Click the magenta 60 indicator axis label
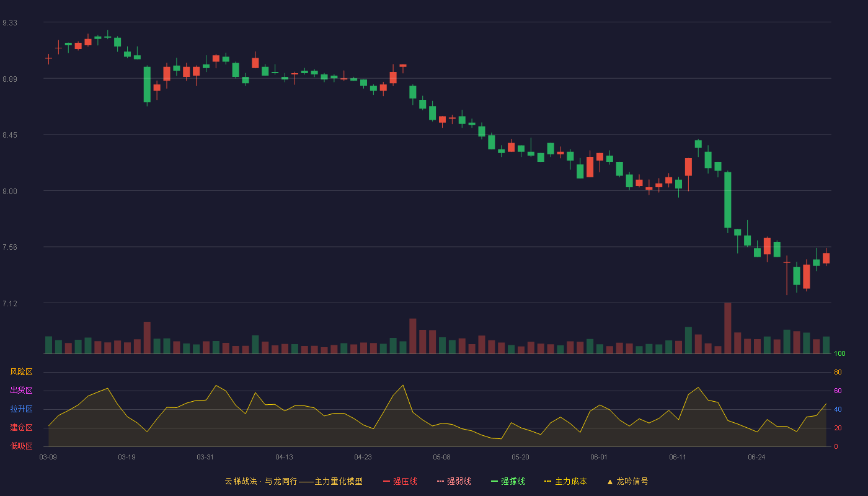Screen dimensions: 868x496 [838, 391]
